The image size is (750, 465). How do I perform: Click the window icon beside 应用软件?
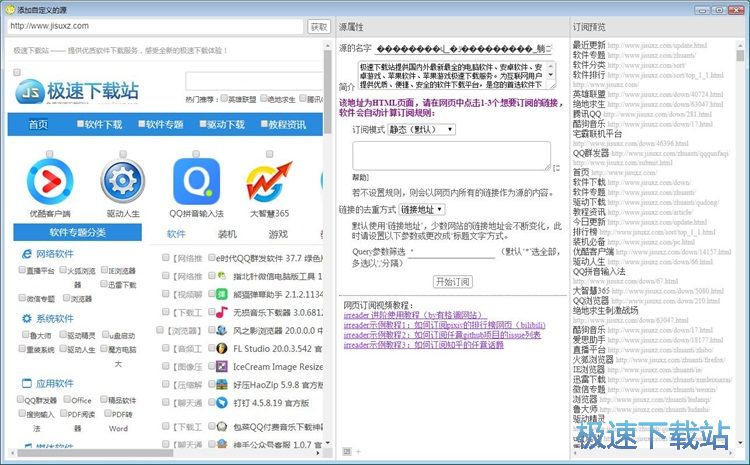27,383
